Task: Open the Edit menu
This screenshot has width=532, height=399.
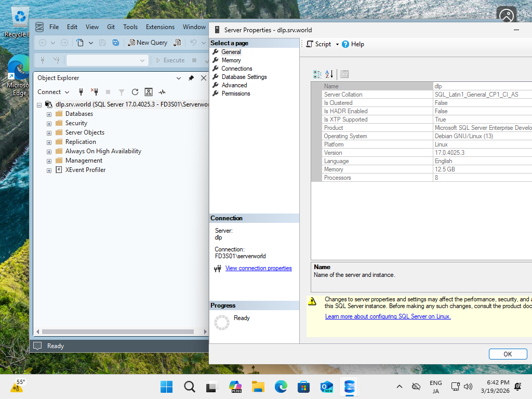Action: [72, 27]
